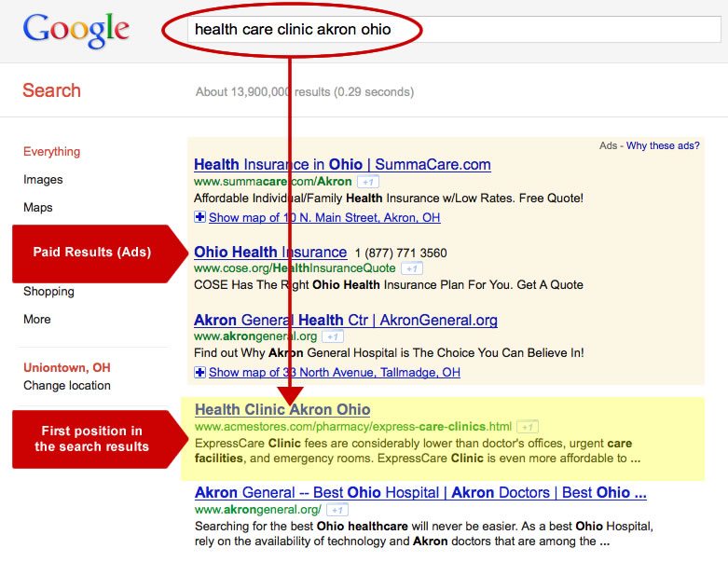This screenshot has width=728, height=562.
Task: Open Health Clinic Akron Ohio result
Action: 282,409
